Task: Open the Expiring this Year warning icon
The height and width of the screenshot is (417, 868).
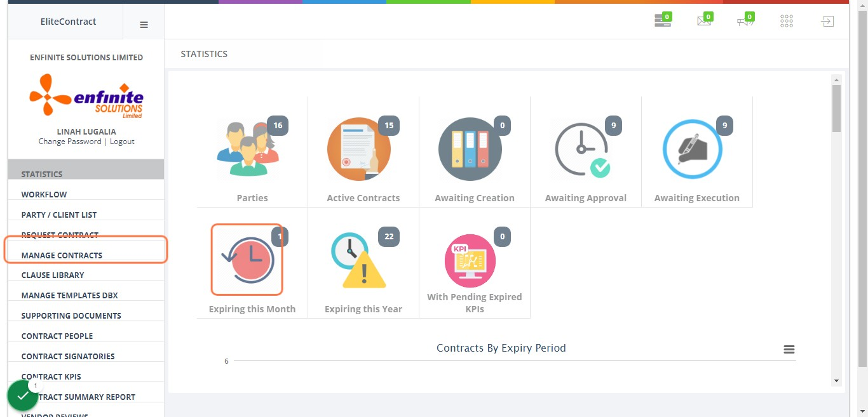Action: (359, 260)
